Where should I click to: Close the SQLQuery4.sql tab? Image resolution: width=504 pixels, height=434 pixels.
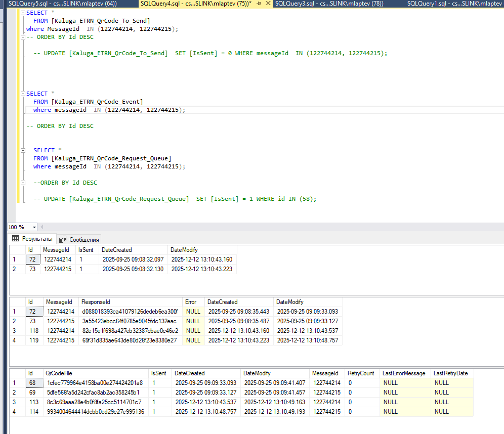click(x=268, y=4)
